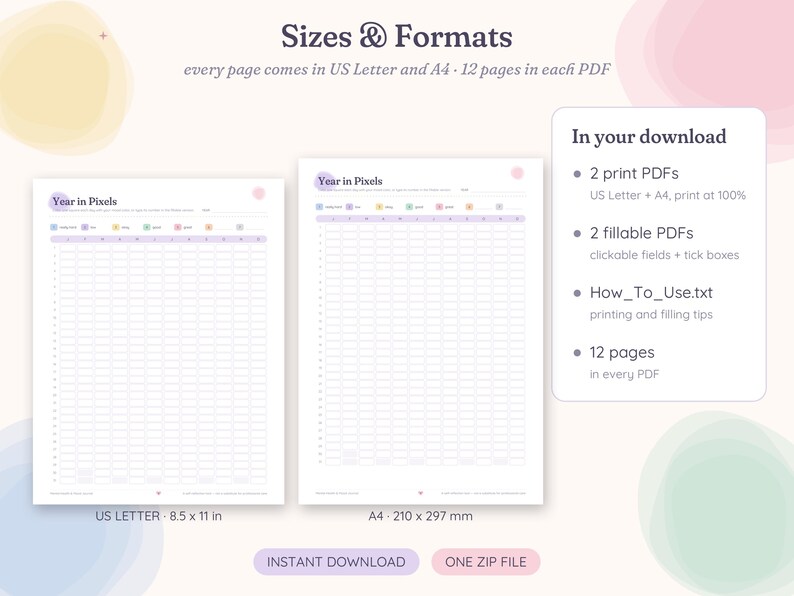Click the YEAR field on US Letter page

(233, 210)
